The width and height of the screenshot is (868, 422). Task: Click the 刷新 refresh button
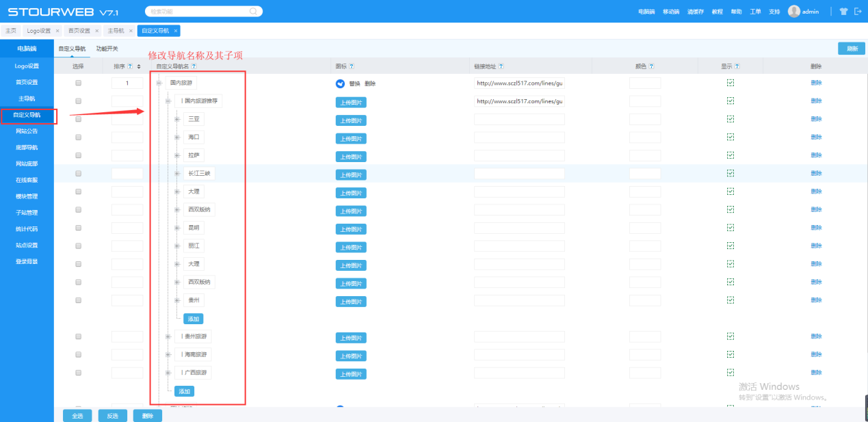(x=851, y=49)
